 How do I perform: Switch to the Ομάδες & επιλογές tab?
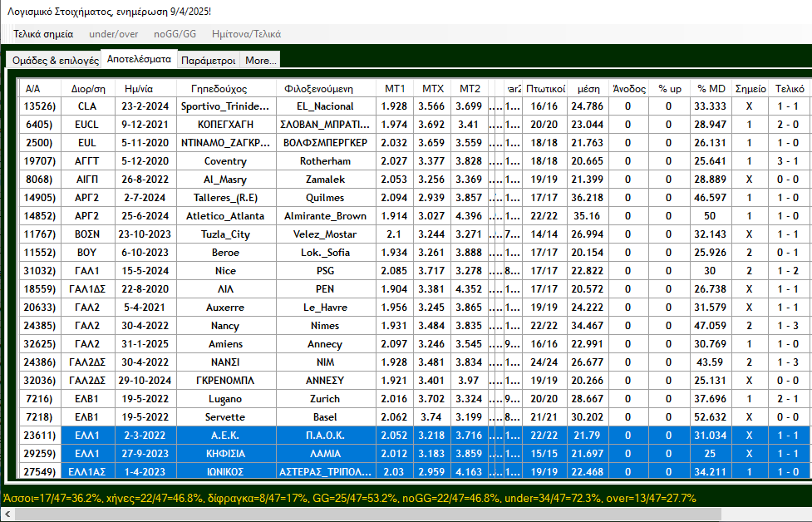click(55, 61)
